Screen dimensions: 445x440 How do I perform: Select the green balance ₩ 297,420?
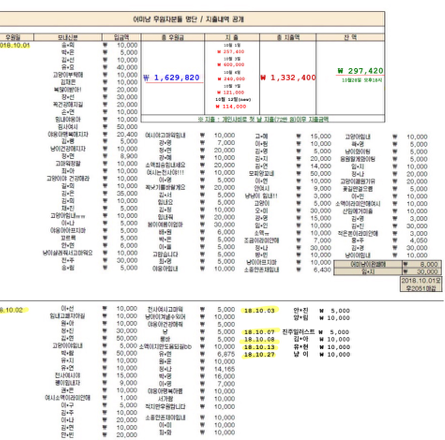(x=360, y=71)
